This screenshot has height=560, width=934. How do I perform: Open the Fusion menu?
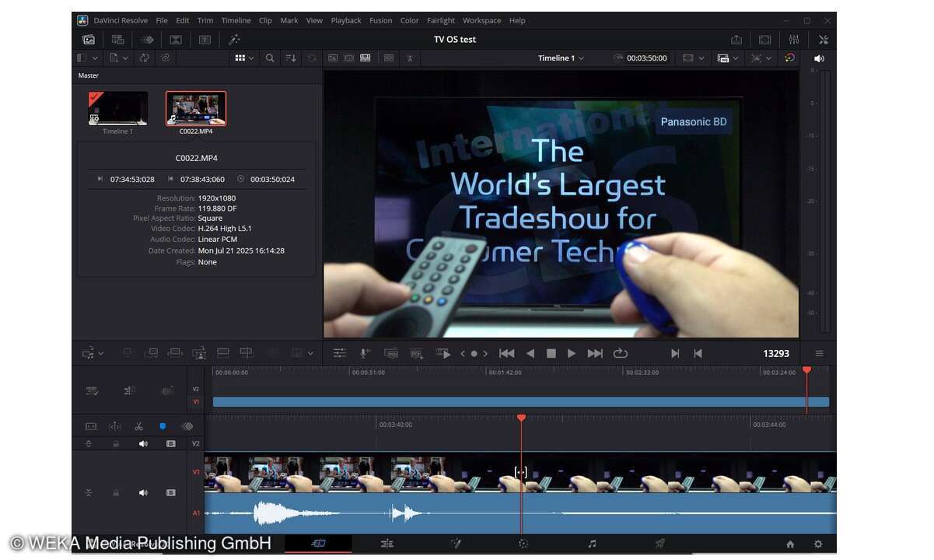point(380,20)
